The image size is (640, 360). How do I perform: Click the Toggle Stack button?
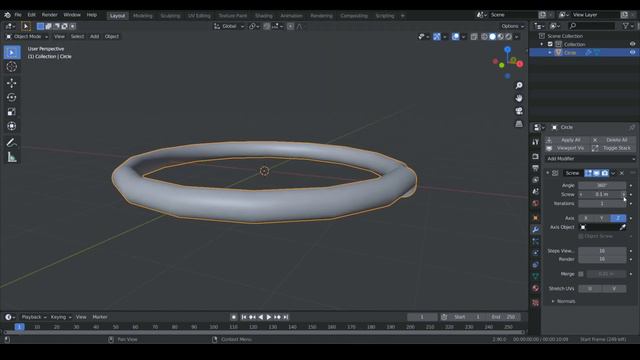[x=613, y=148]
